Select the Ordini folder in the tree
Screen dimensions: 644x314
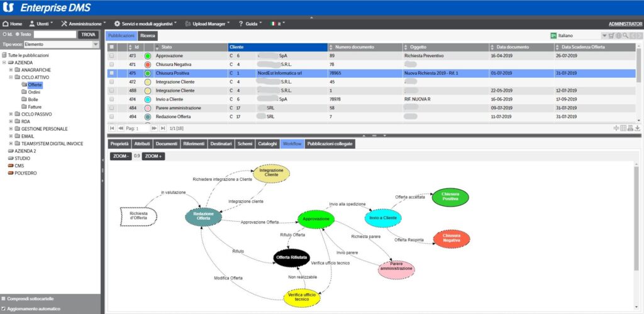pos(34,92)
